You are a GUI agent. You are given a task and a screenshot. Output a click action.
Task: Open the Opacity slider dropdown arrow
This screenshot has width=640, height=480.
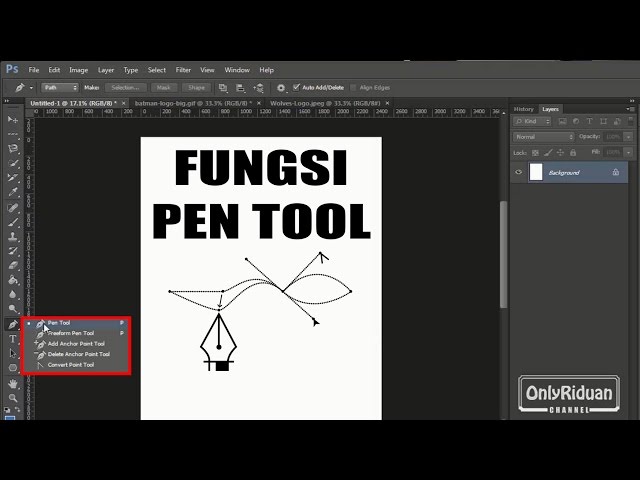click(629, 137)
